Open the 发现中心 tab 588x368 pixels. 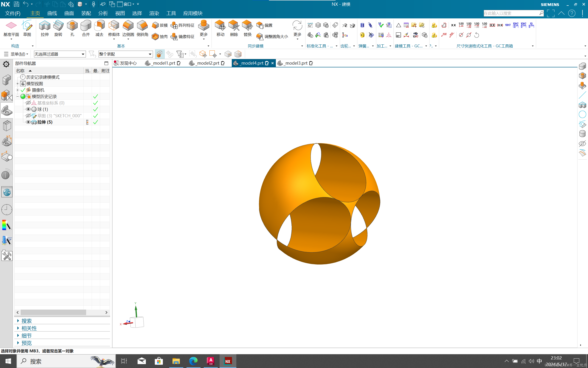tap(126, 63)
